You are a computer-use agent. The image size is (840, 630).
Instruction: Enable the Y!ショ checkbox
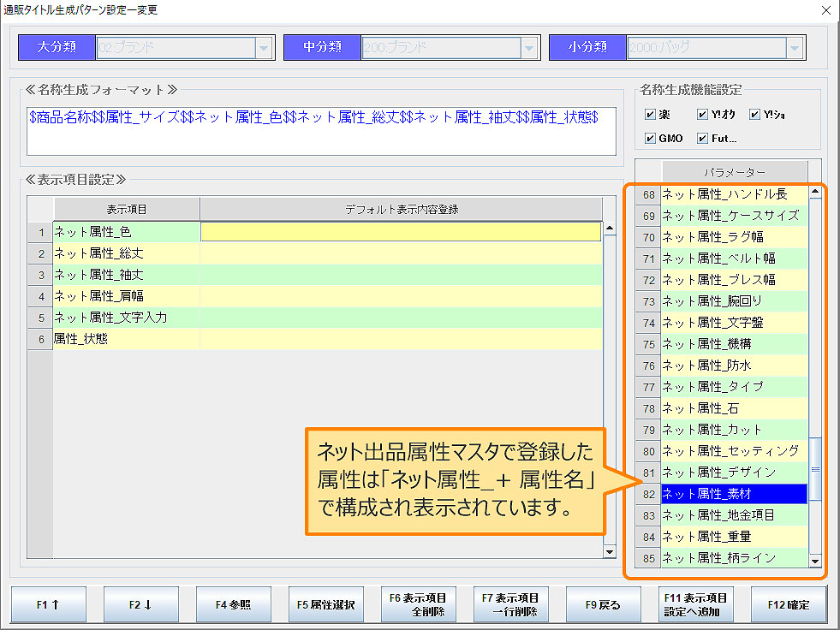[x=757, y=112]
